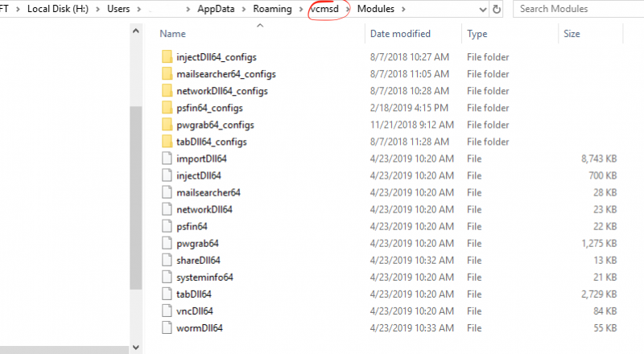Click the navigation pane scroll up arrow
The image size is (644, 354).
(x=136, y=31)
